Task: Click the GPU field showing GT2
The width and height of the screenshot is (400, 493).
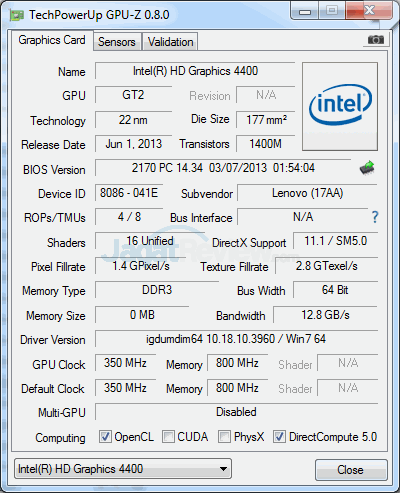Action: [133, 95]
